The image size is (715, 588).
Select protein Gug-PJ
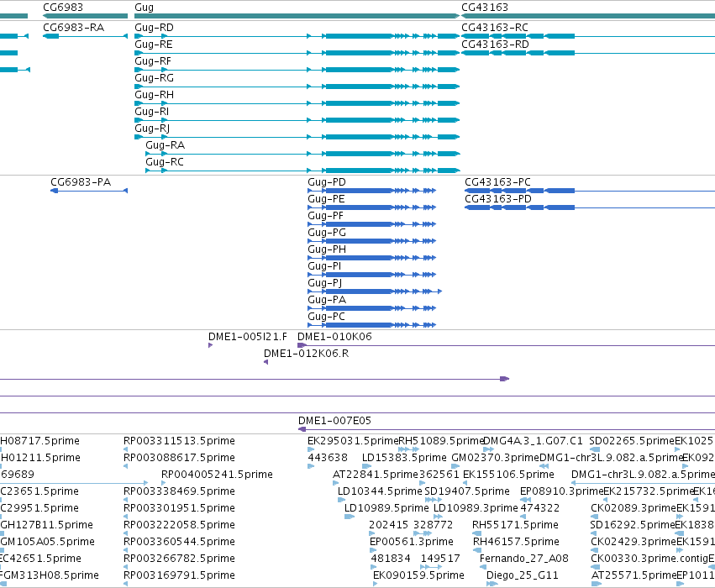[x=325, y=283]
